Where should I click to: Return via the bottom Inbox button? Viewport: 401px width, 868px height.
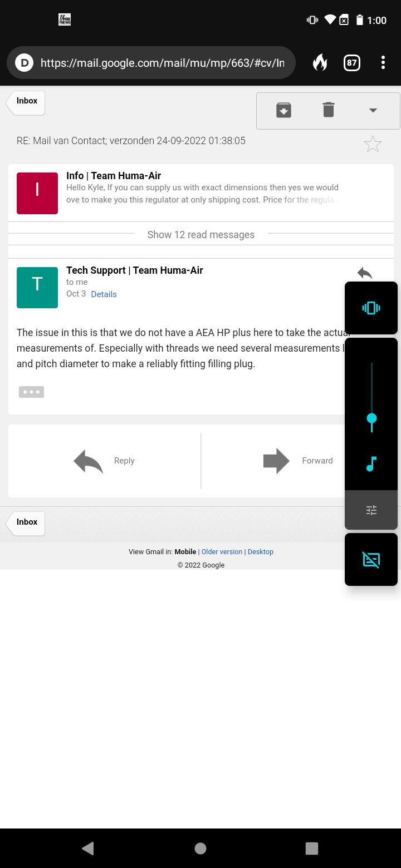click(x=26, y=524)
